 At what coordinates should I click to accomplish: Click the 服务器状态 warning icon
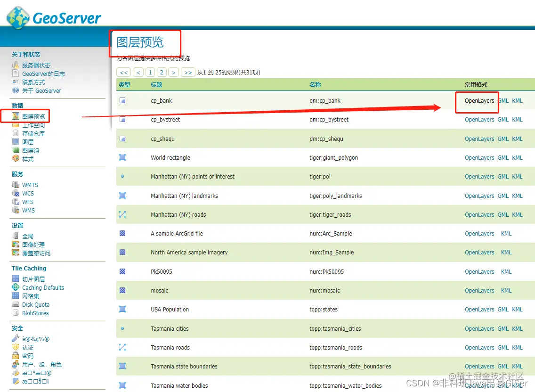(16, 65)
